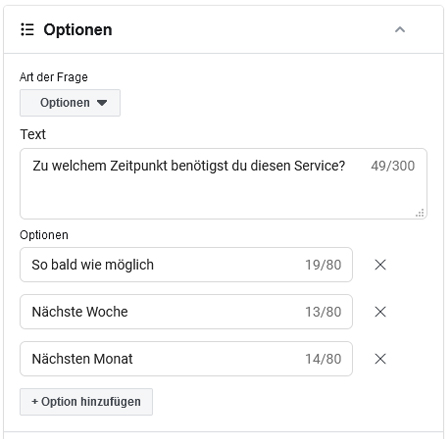Viewport: 447px width, 439px height.
Task: Click the Optionen section heading title
Action: (x=78, y=30)
